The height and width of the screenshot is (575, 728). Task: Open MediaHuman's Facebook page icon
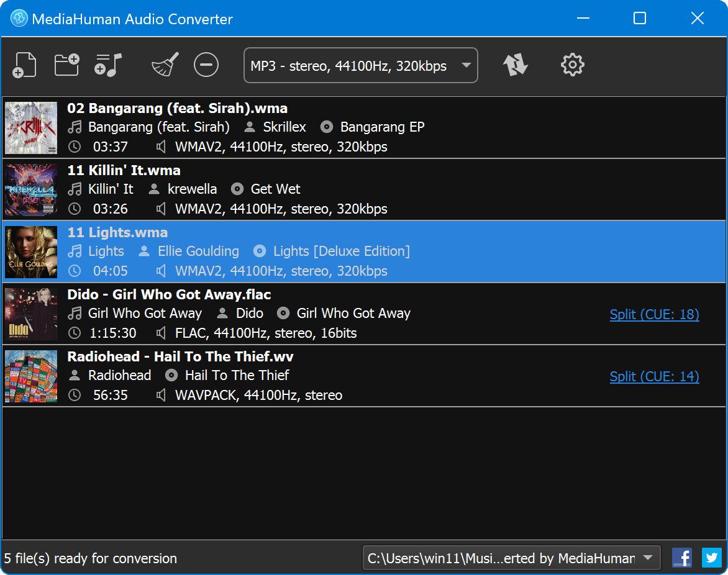coord(681,558)
